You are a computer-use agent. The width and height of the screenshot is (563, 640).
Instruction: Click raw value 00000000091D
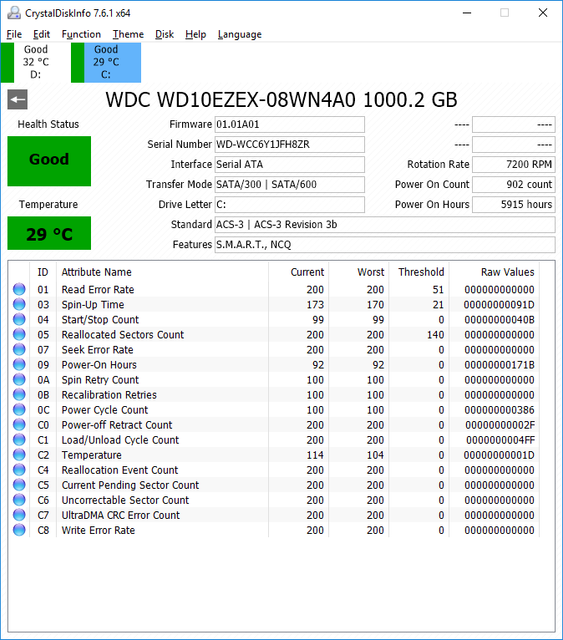[499, 304]
